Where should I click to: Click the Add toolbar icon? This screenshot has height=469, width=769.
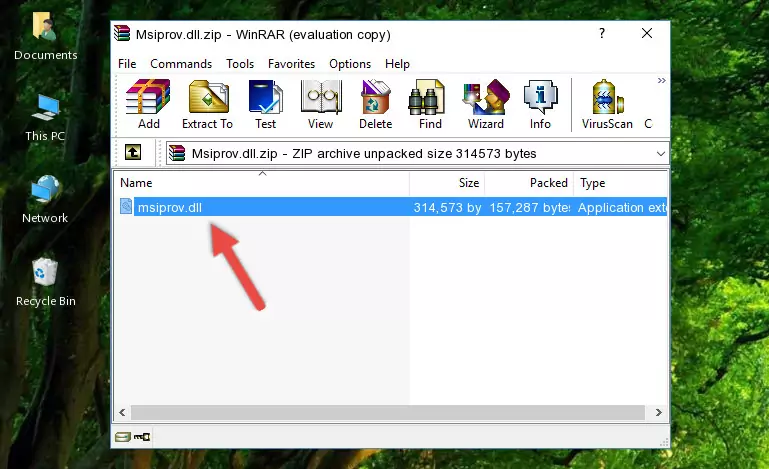click(x=148, y=104)
